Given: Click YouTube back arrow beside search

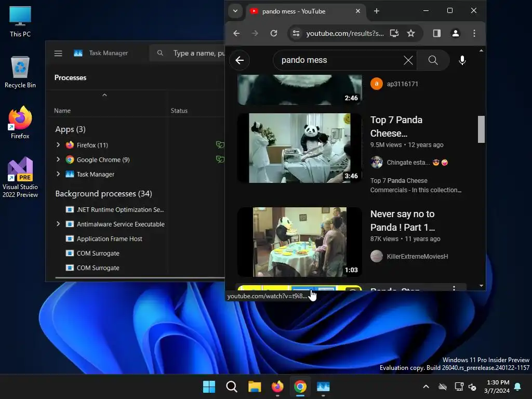Looking at the screenshot, I should pyautogui.click(x=240, y=60).
